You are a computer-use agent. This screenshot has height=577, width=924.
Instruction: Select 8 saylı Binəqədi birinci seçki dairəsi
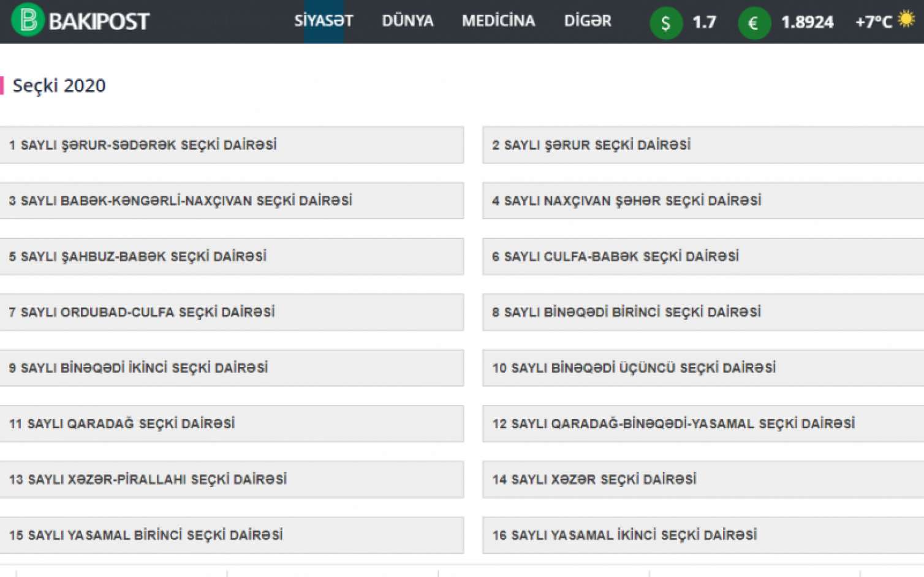[703, 312]
